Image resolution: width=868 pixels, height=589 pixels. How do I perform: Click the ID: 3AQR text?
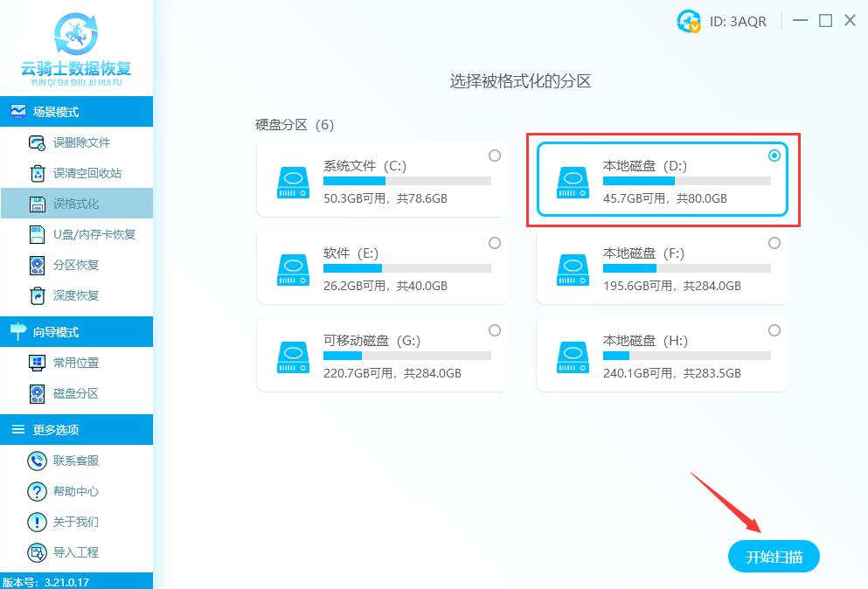tap(738, 22)
